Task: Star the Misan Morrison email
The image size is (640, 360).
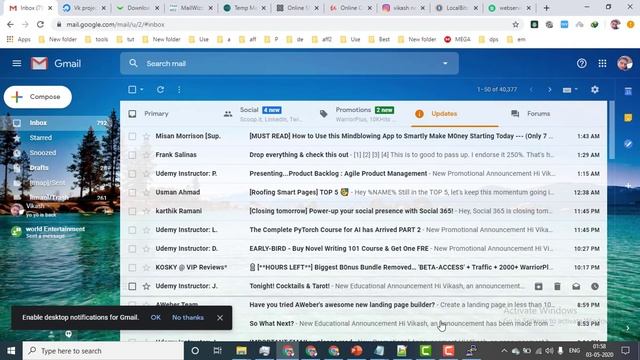Action: pyautogui.click(x=146, y=136)
